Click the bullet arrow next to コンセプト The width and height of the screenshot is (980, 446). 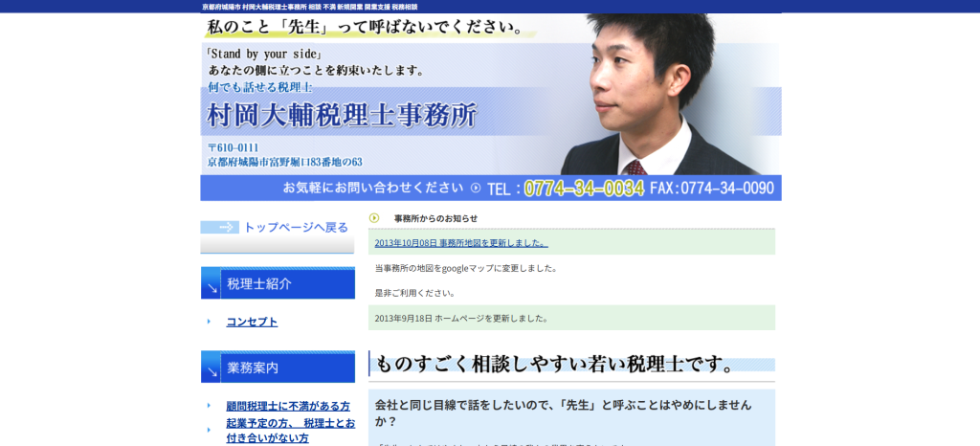(x=209, y=322)
